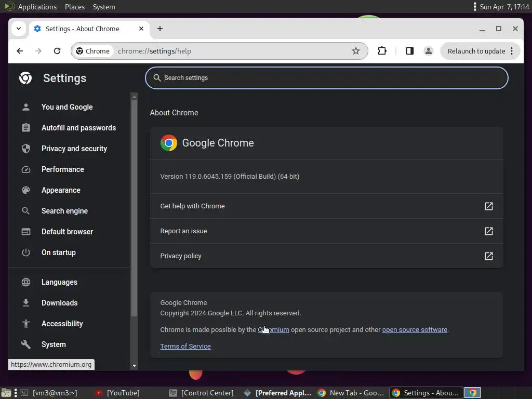Open the Extensions puzzle icon
Image resolution: width=532 pixels, height=399 pixels.
click(x=382, y=51)
